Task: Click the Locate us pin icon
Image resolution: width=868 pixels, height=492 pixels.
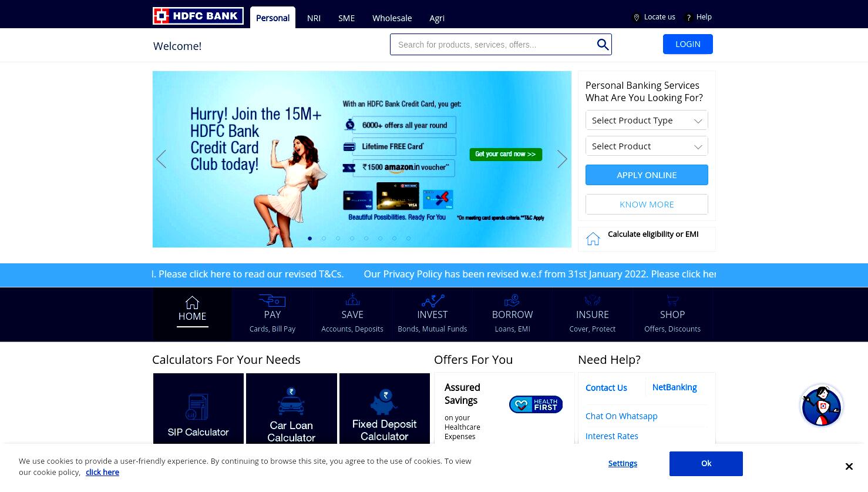Action: [x=636, y=18]
